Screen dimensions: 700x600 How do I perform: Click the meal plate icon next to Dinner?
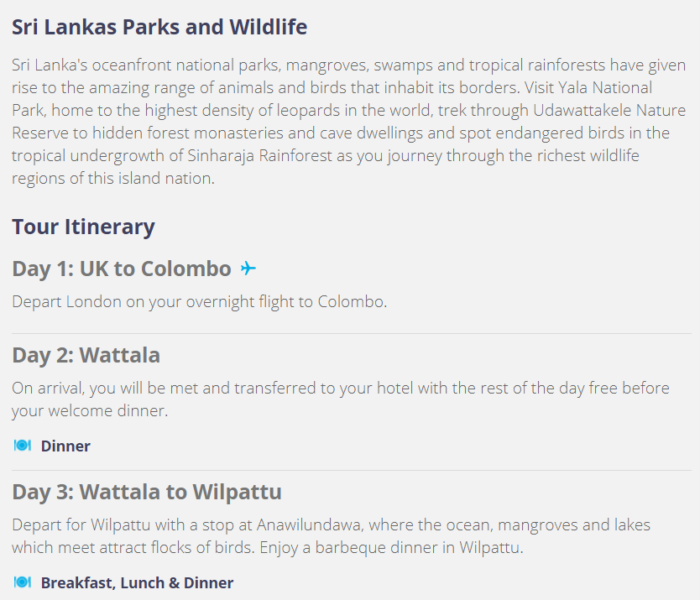[x=23, y=446]
